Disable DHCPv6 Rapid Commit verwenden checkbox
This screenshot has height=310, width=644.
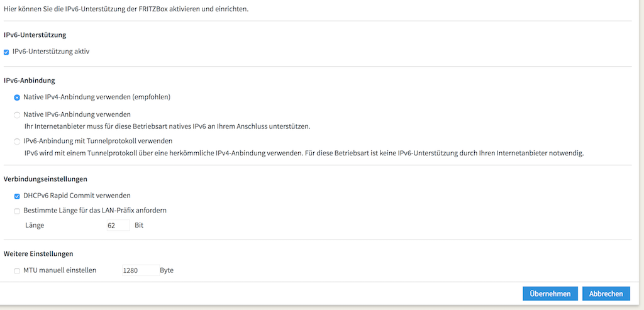17,196
